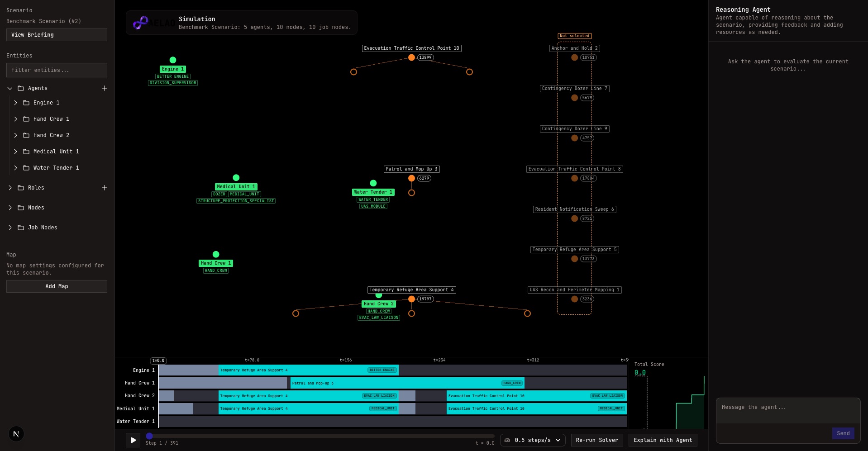Screen dimensions: 868x451
Task: Click the Roles folder icon
Action: coord(21,188)
